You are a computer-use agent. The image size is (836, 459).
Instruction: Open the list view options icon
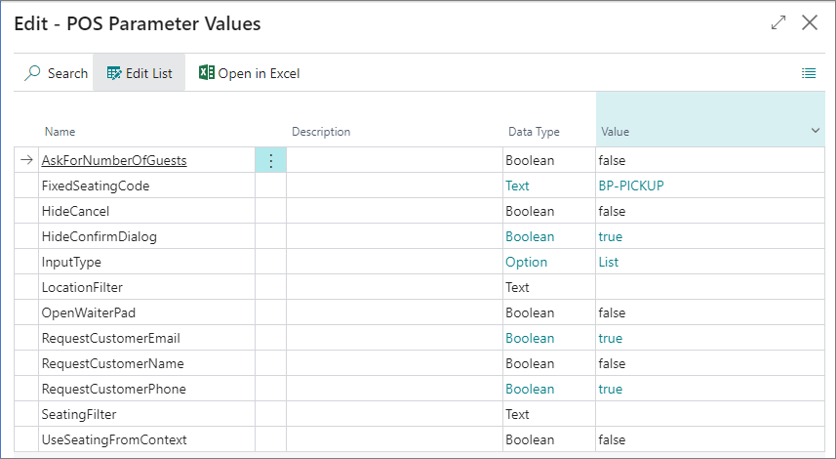809,73
